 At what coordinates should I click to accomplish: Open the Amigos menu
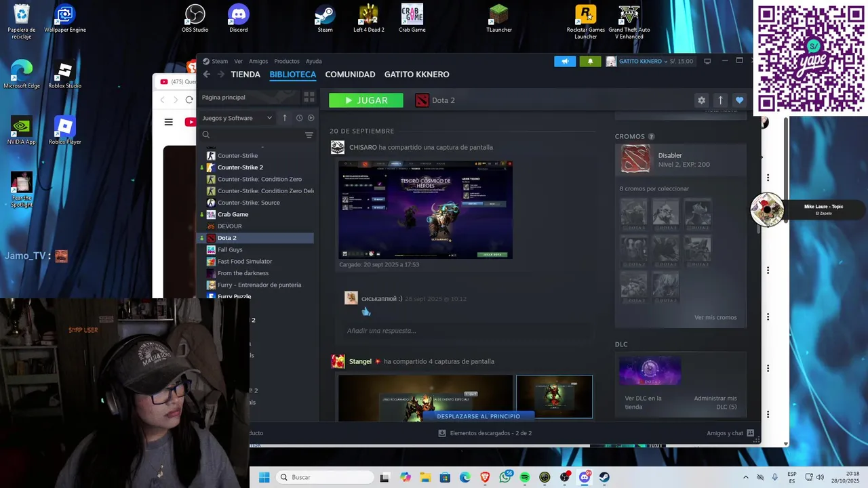pyautogui.click(x=258, y=61)
